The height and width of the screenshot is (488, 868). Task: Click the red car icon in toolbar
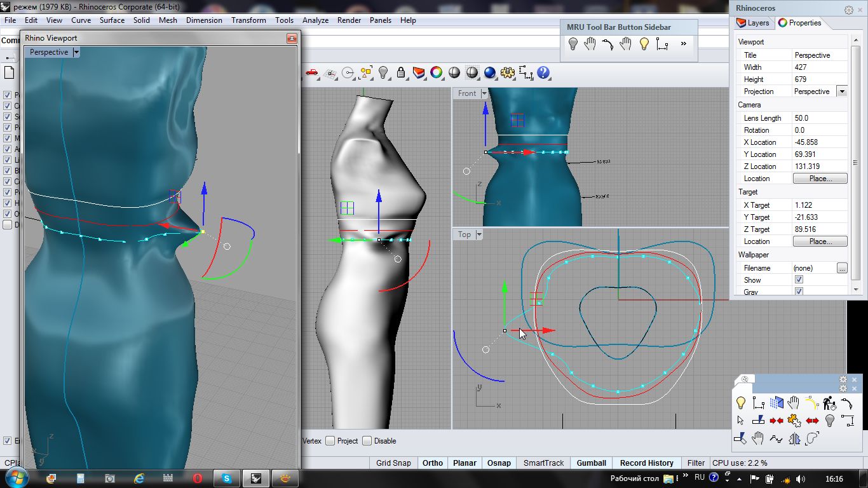click(x=311, y=72)
